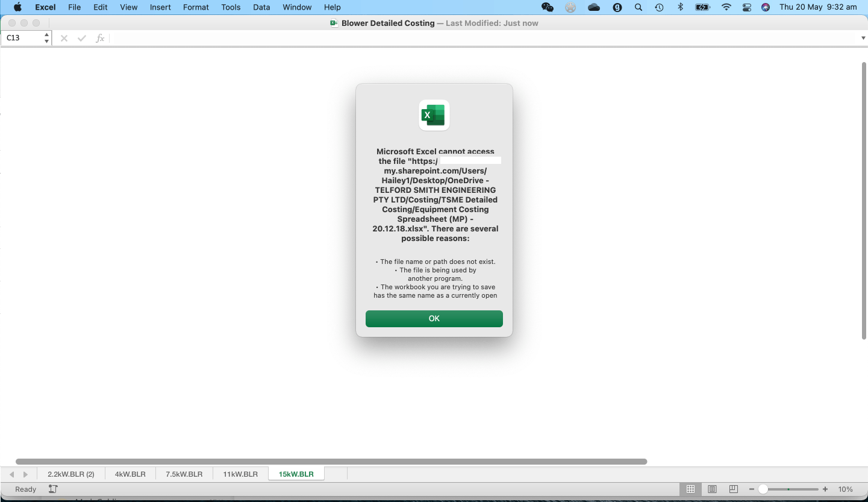The image size is (868, 502).
Task: Click the zoom in plus button
Action: pos(825,489)
